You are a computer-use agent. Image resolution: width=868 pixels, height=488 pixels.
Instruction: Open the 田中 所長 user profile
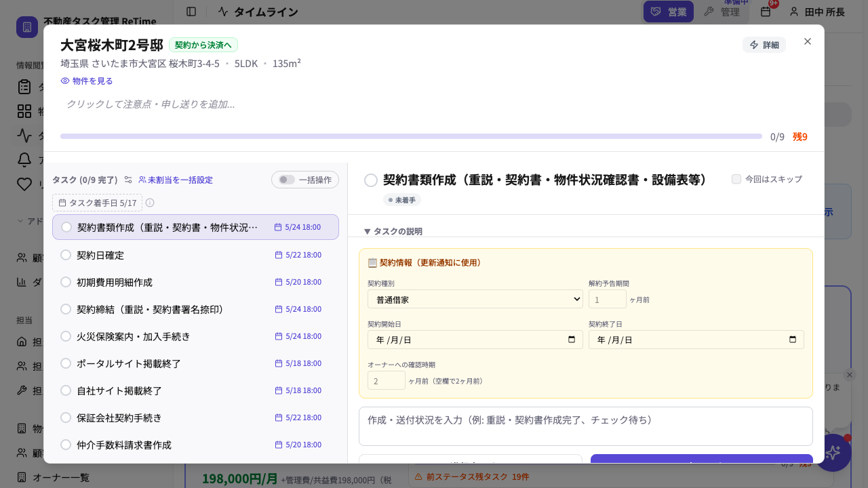pos(816,12)
